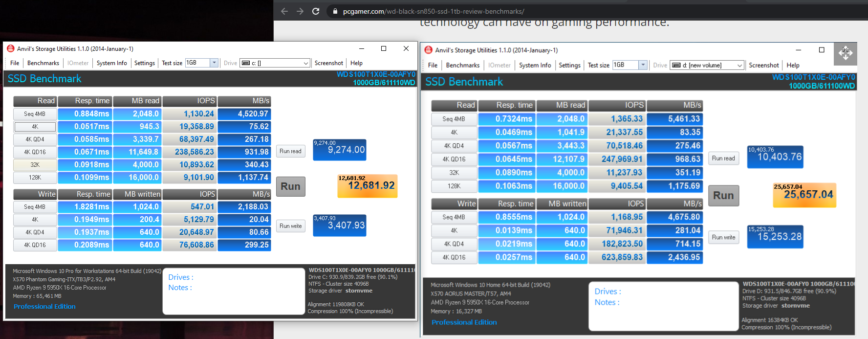Click 623,859.83 IOPS cell in right window

pos(617,257)
